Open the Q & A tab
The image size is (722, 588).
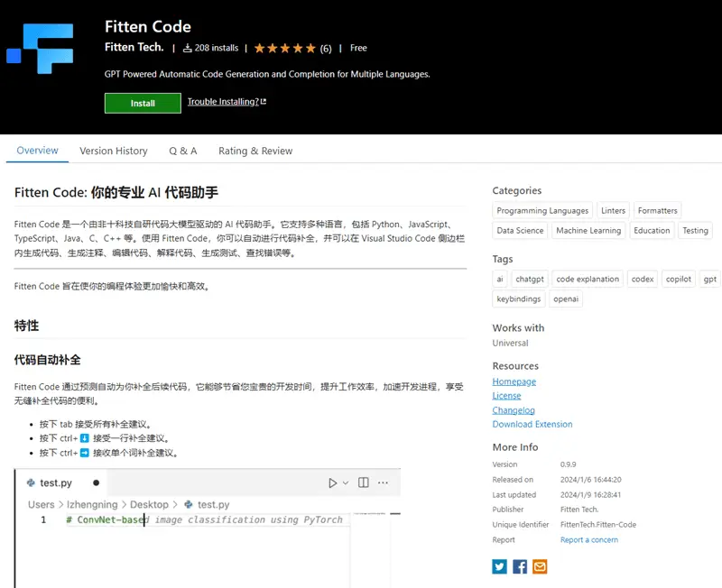pos(182,151)
